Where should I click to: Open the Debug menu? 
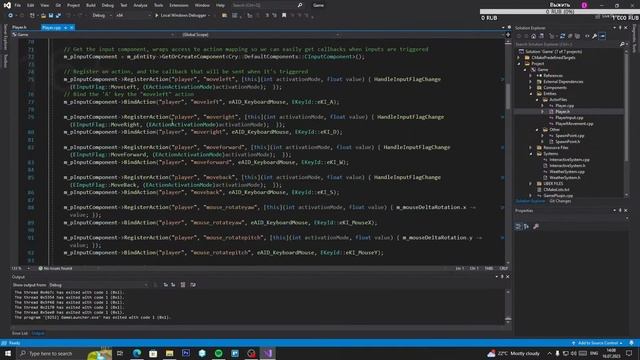click(x=108, y=5)
